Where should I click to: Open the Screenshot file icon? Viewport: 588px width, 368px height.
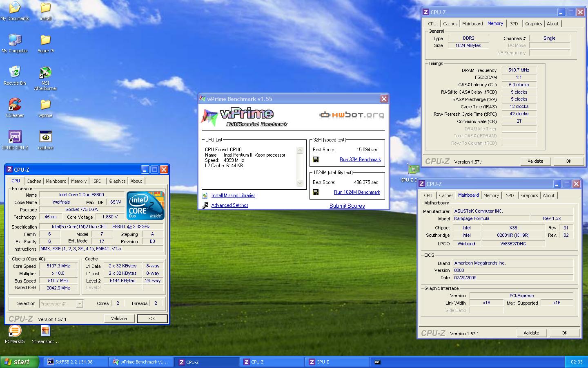point(45,334)
